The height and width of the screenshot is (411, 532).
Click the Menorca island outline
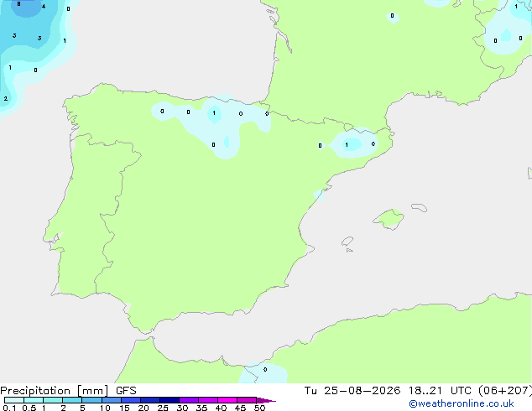[420, 207]
